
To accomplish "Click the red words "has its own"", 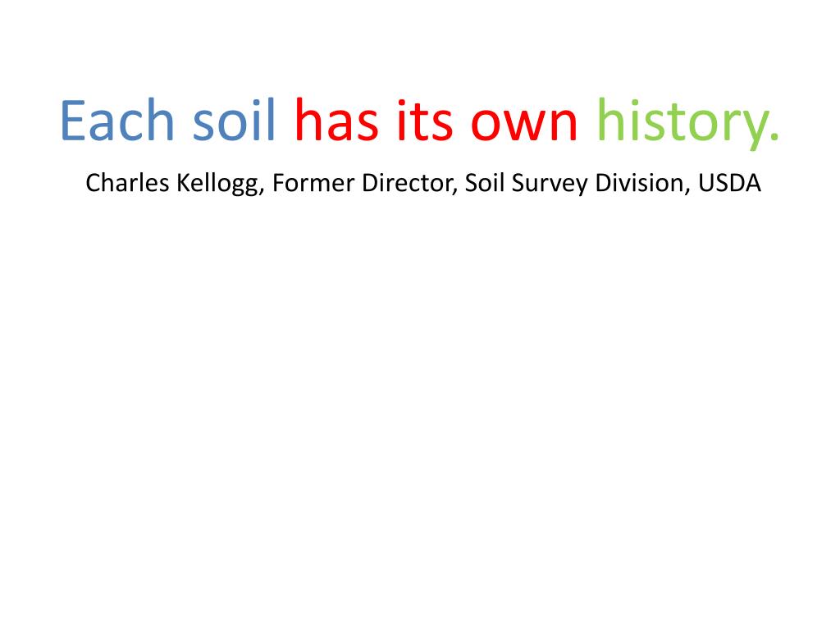I will coord(436,121).
